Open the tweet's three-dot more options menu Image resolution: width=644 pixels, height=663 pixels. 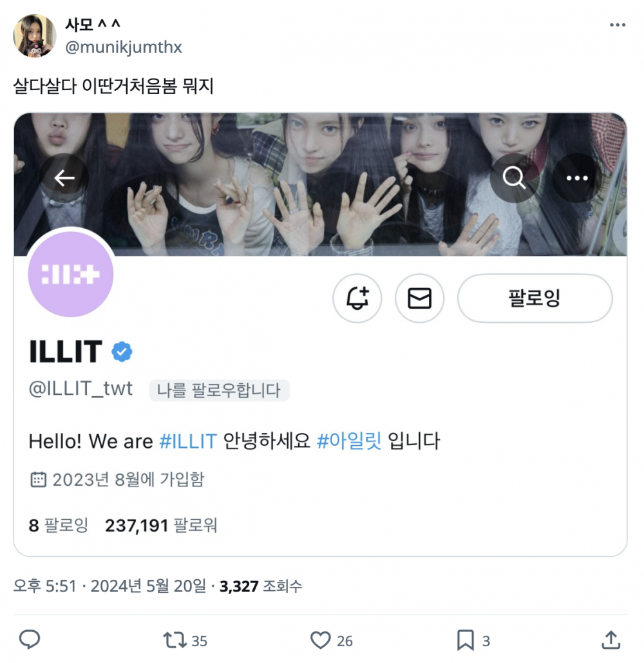click(618, 25)
